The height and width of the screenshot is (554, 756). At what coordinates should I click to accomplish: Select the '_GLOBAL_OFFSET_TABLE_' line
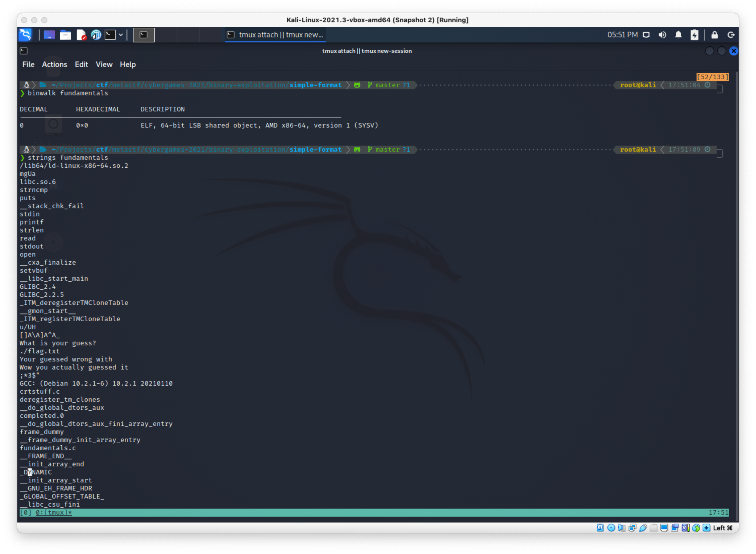[x=62, y=497]
